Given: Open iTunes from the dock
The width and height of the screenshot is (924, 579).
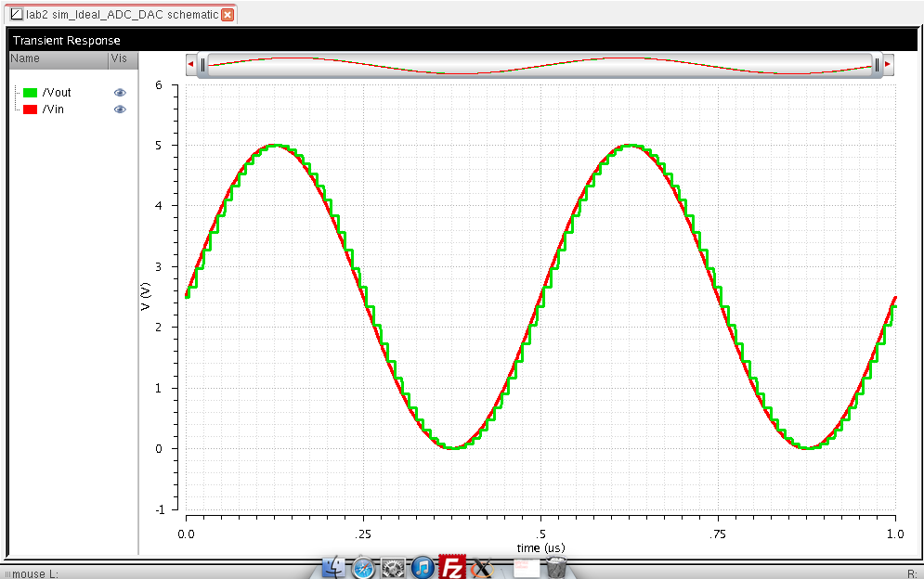Looking at the screenshot, I should pyautogui.click(x=423, y=567).
